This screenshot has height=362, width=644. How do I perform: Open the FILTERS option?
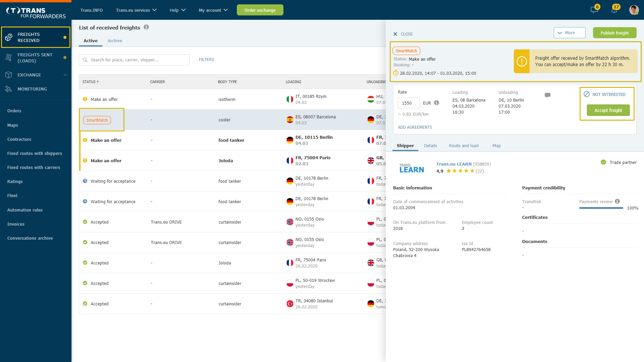206,60
